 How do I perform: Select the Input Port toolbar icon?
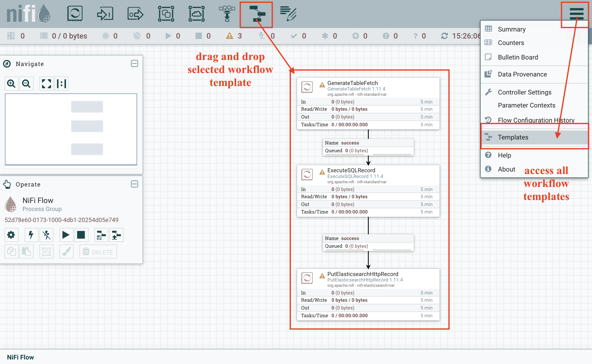(105, 14)
